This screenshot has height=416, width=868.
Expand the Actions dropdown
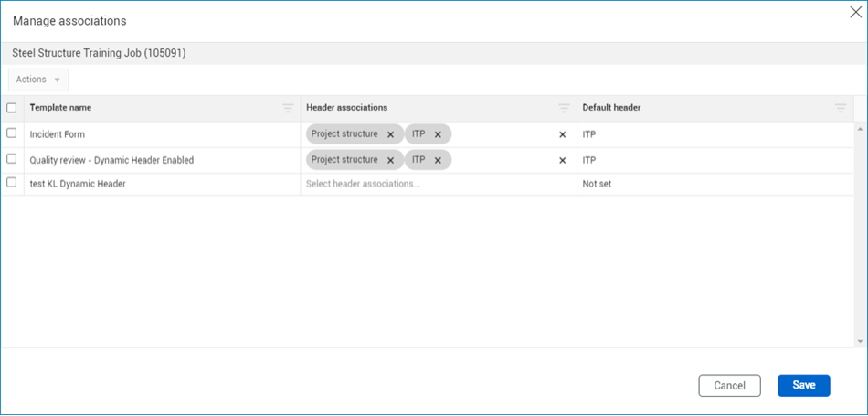pyautogui.click(x=38, y=80)
